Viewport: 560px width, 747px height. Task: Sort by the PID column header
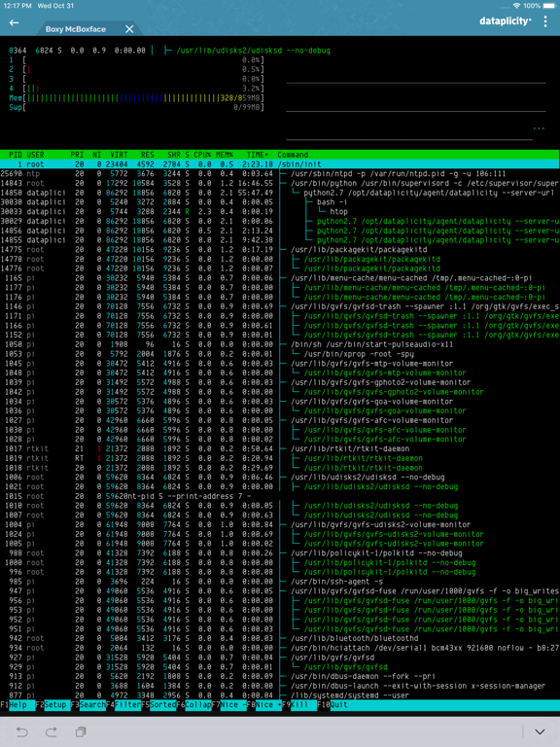point(16,155)
